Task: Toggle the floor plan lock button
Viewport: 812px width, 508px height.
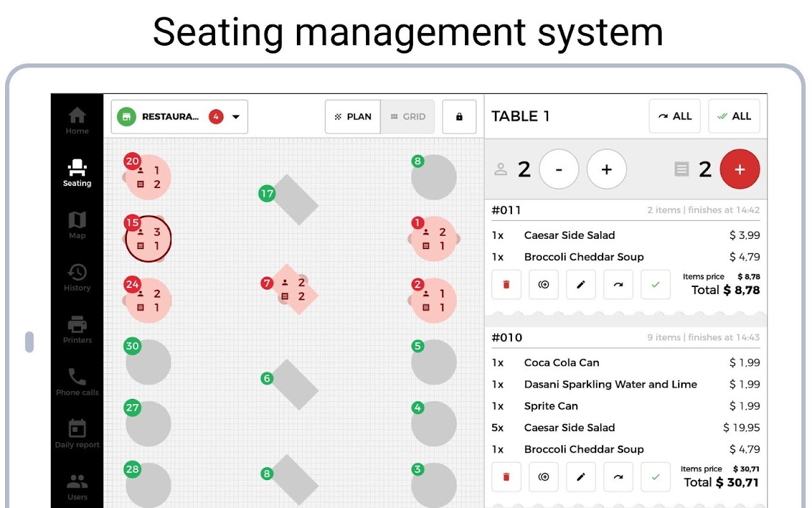Action: 459,117
